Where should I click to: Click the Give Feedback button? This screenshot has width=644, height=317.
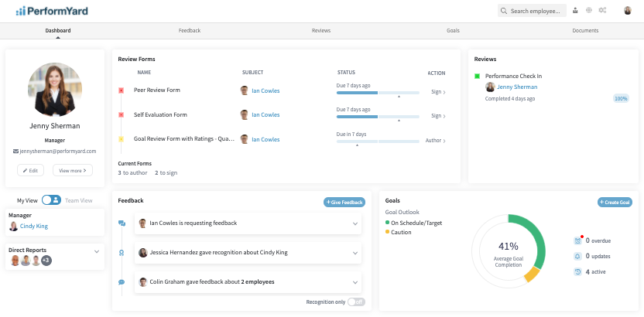pyautogui.click(x=344, y=202)
